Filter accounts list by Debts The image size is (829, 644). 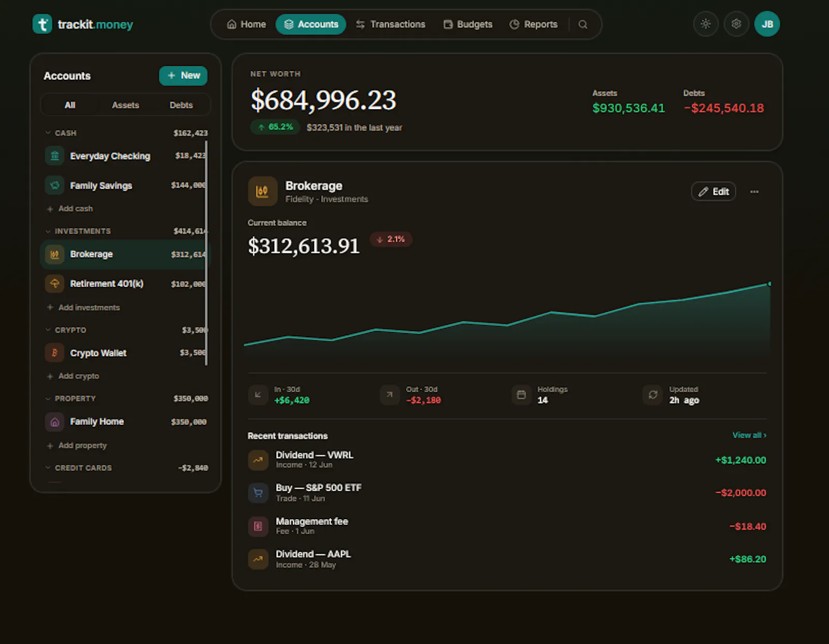click(x=181, y=105)
